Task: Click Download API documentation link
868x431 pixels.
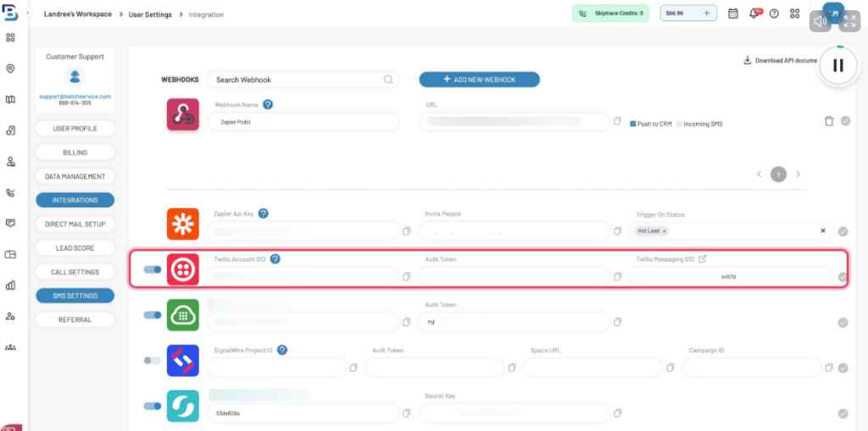Action: 780,60
